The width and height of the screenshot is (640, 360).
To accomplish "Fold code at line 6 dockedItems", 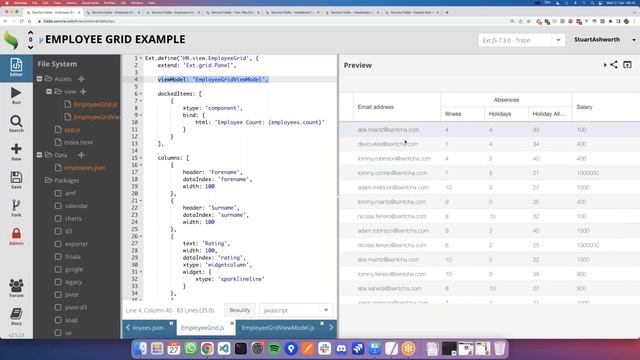I will (x=141, y=94).
